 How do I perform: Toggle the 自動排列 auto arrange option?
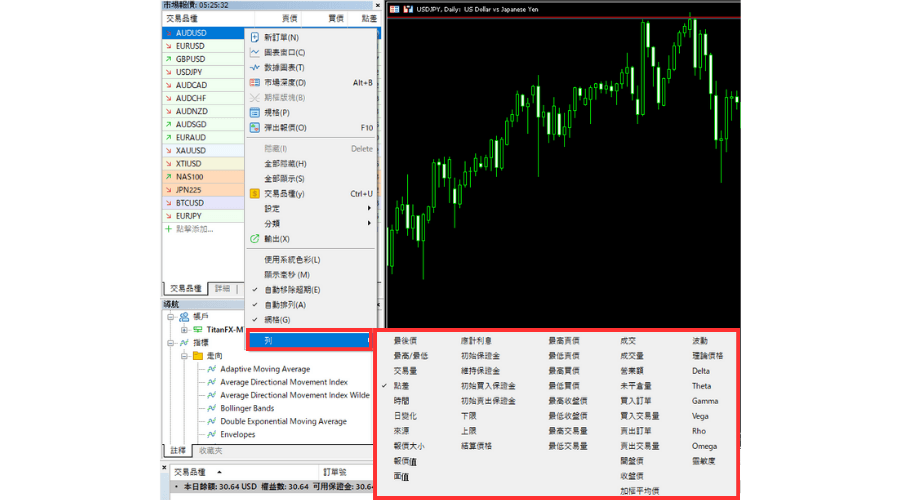pos(285,304)
